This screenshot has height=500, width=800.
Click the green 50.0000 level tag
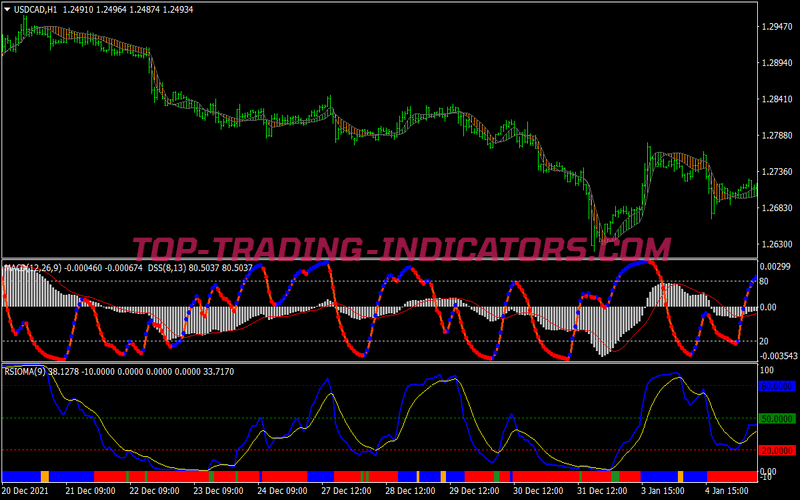click(x=777, y=418)
